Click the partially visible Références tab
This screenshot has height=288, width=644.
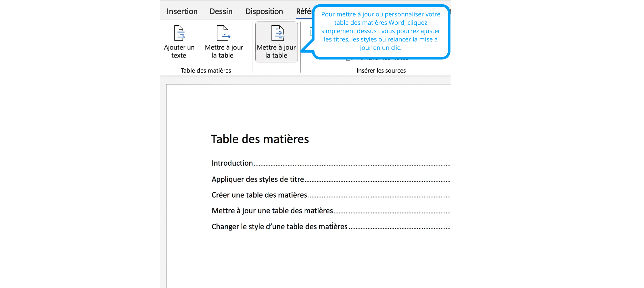[x=304, y=11]
